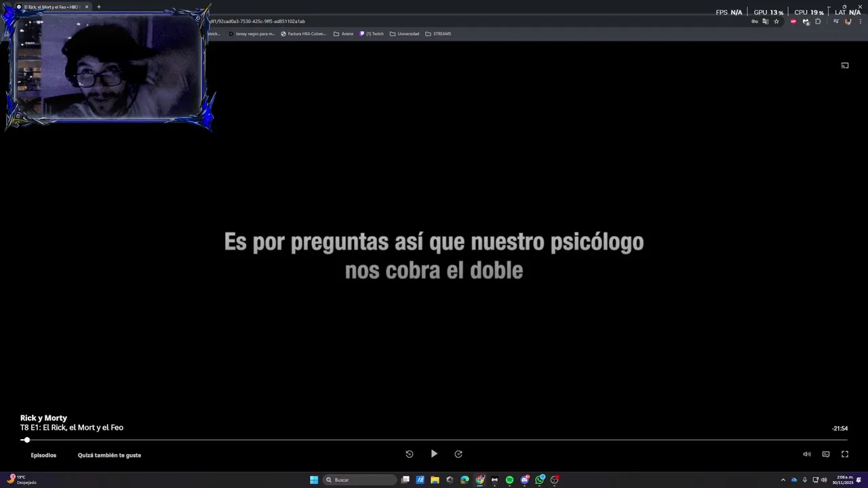The width and height of the screenshot is (868, 488).
Task: Click the browser address bar URL
Action: pyautogui.click(x=258, y=21)
